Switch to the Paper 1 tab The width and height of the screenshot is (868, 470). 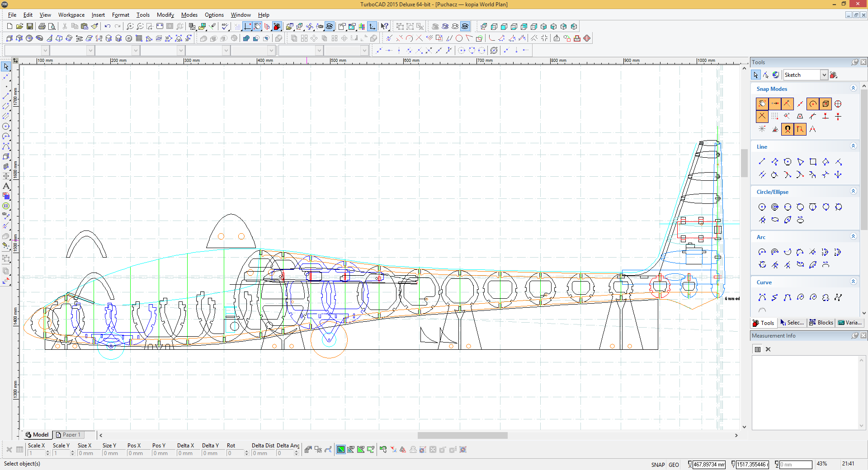tap(69, 435)
